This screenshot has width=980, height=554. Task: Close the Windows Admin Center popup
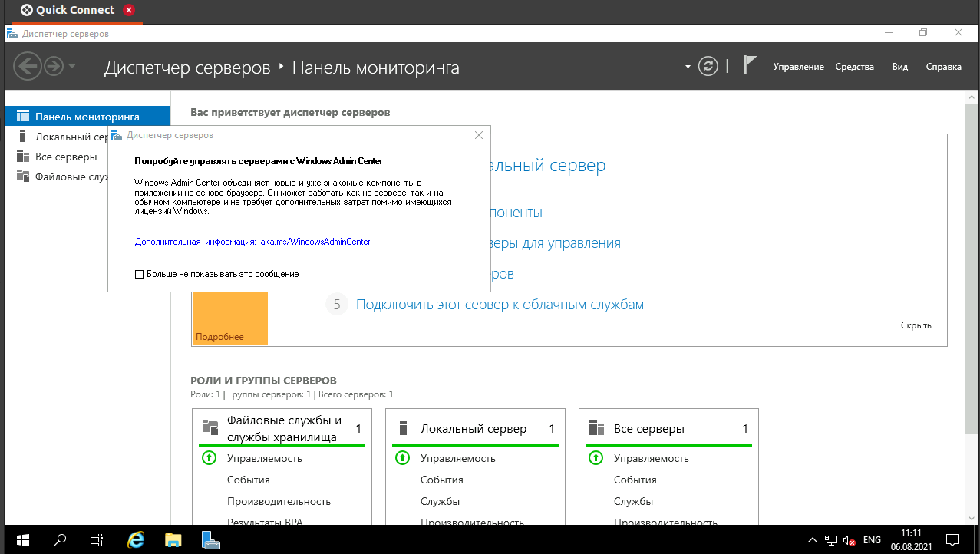(479, 135)
